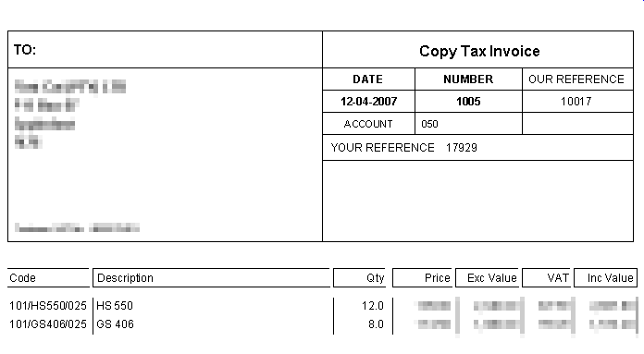Click the Copy Tax Invoice title
This screenshot has width=644, height=354.
point(479,51)
